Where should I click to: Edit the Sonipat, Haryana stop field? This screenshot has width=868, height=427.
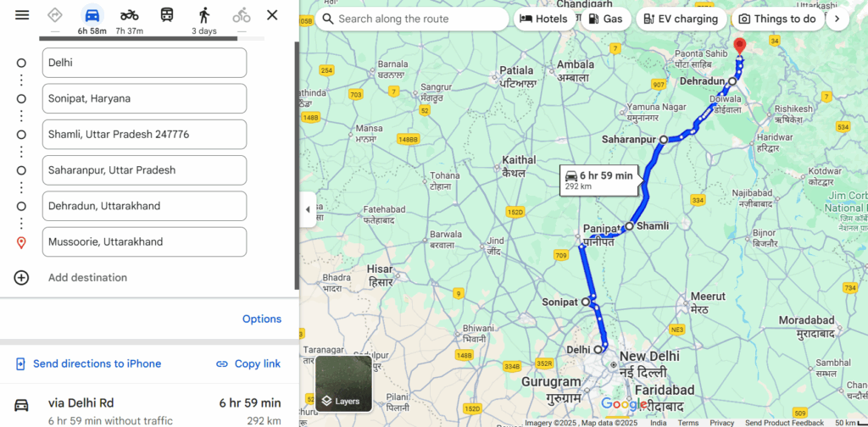[144, 98]
